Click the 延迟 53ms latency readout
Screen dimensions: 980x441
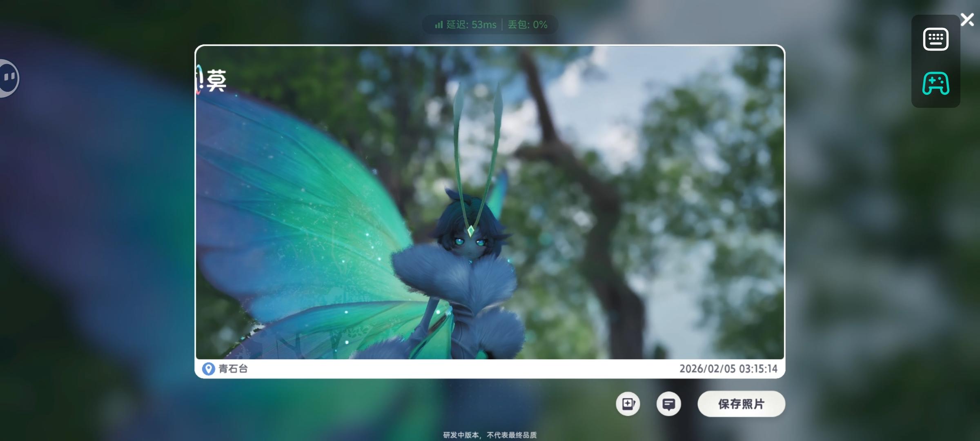coord(471,25)
